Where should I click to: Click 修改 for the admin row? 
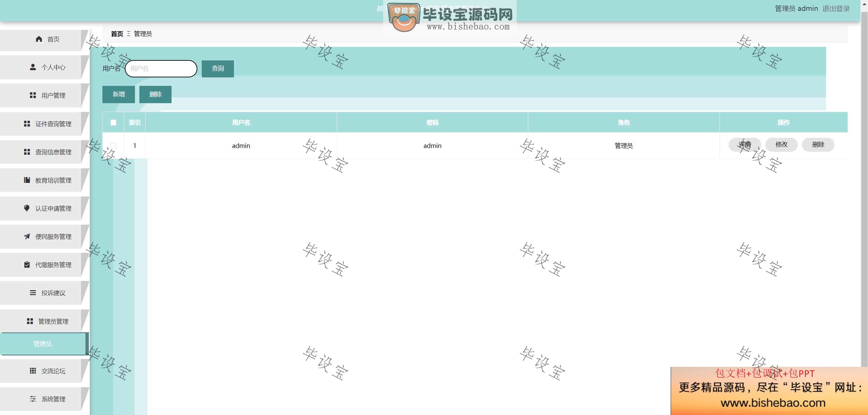782,145
